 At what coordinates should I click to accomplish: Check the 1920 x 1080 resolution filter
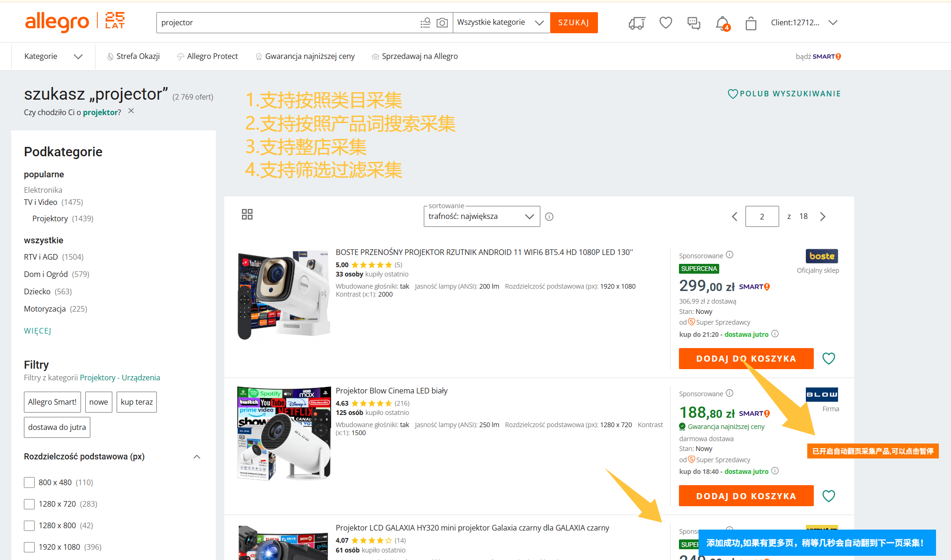pyautogui.click(x=29, y=547)
